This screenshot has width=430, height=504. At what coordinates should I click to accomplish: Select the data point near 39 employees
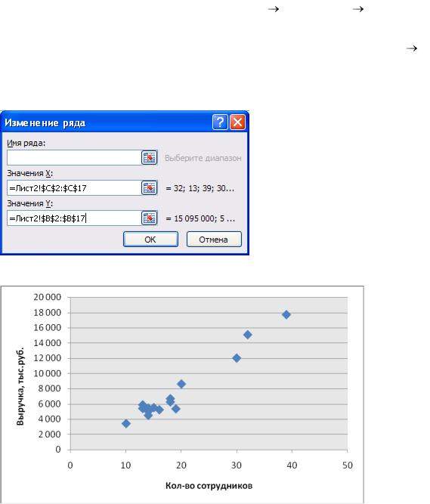(286, 314)
